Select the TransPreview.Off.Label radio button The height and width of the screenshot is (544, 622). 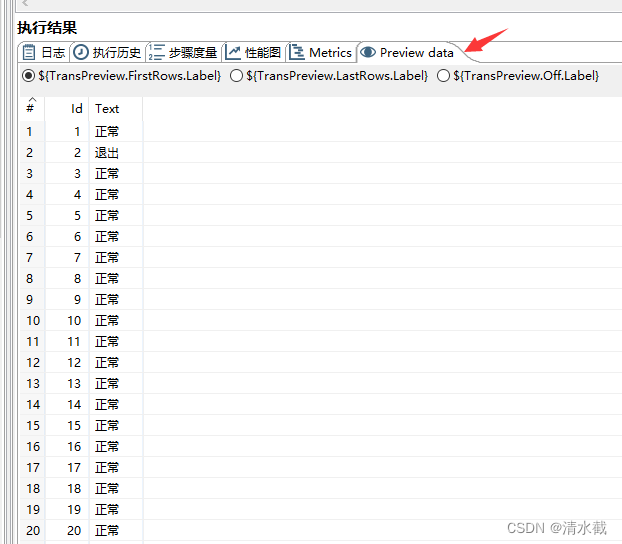[x=443, y=75]
